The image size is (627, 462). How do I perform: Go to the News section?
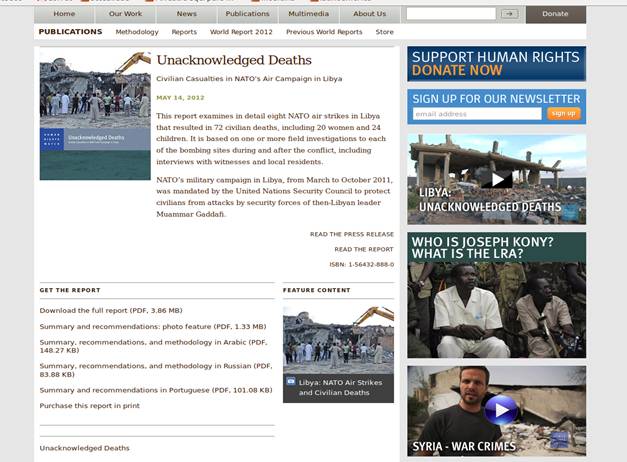coord(186,14)
